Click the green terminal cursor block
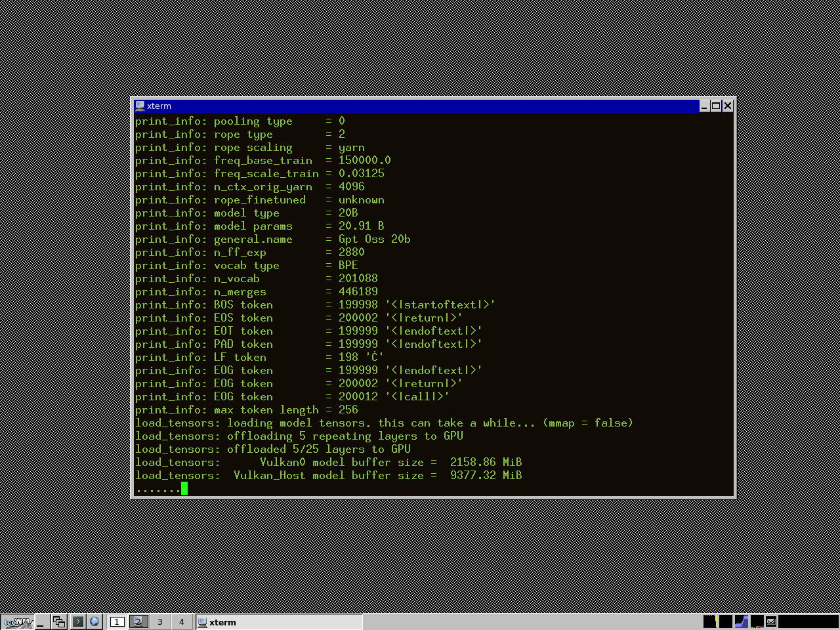Screen dimensions: 840x630 point(184,488)
